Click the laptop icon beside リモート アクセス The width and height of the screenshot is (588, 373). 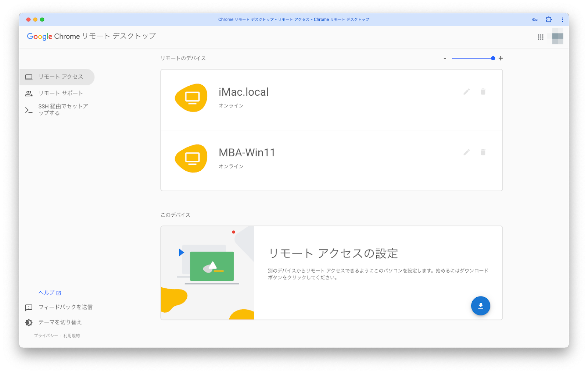click(29, 77)
